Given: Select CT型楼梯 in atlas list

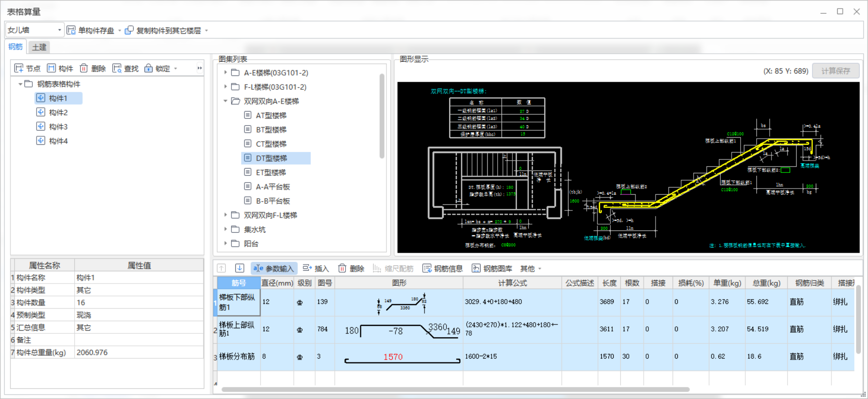Looking at the screenshot, I should point(271,144).
